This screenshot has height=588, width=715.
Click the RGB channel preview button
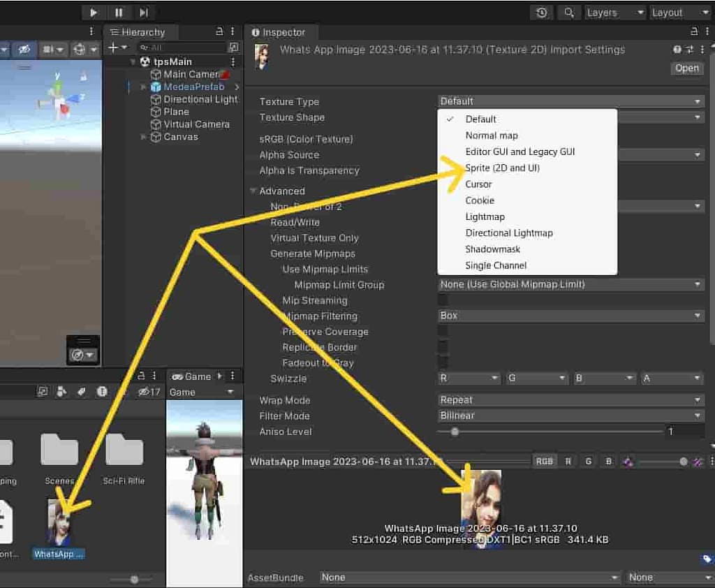pyautogui.click(x=544, y=462)
